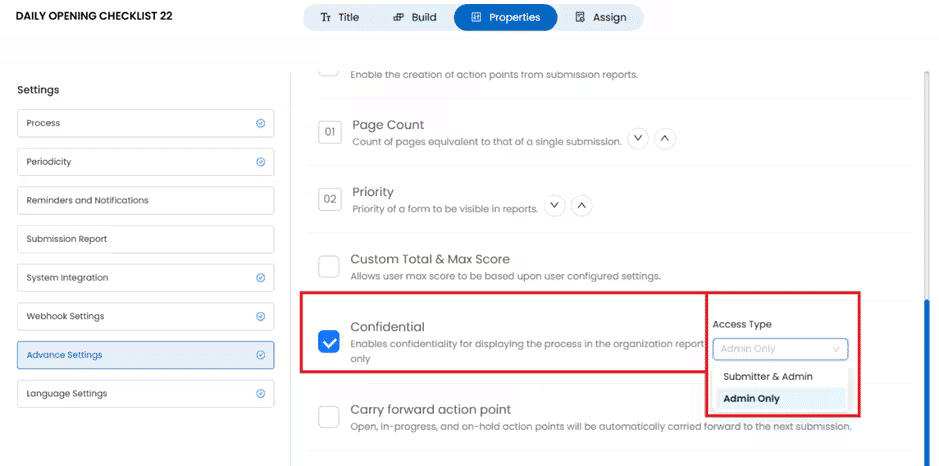Tick the Carry forward action point checkbox

[329, 417]
